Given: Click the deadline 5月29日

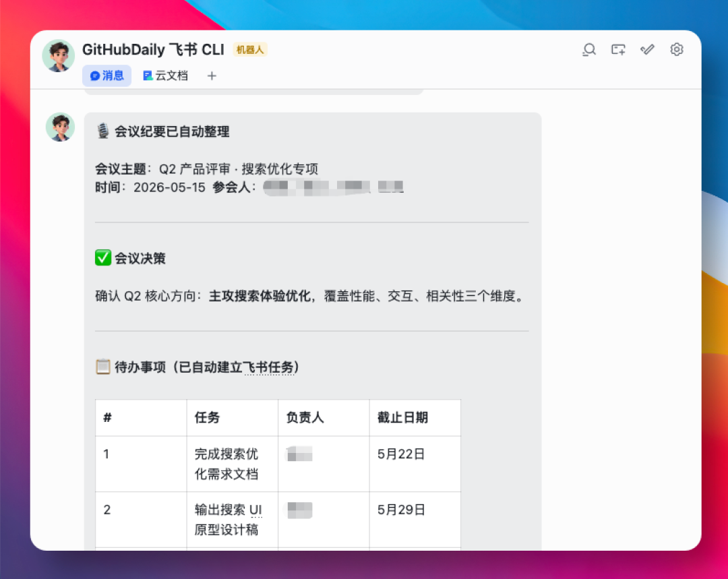Looking at the screenshot, I should (401, 510).
